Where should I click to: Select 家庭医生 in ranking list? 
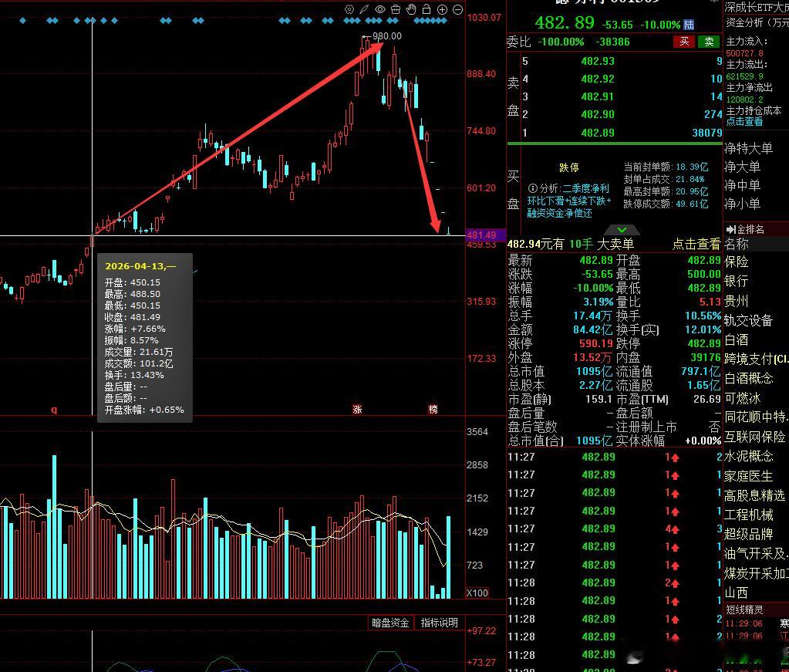coord(748,476)
